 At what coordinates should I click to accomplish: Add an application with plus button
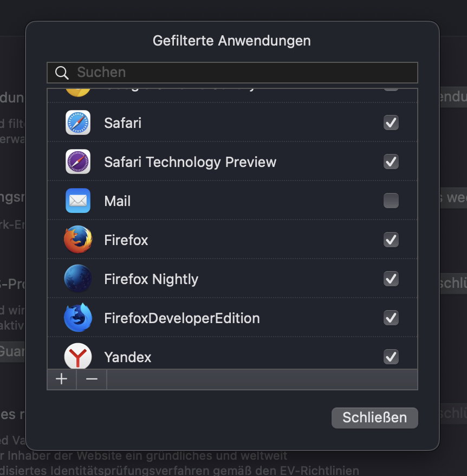point(62,379)
